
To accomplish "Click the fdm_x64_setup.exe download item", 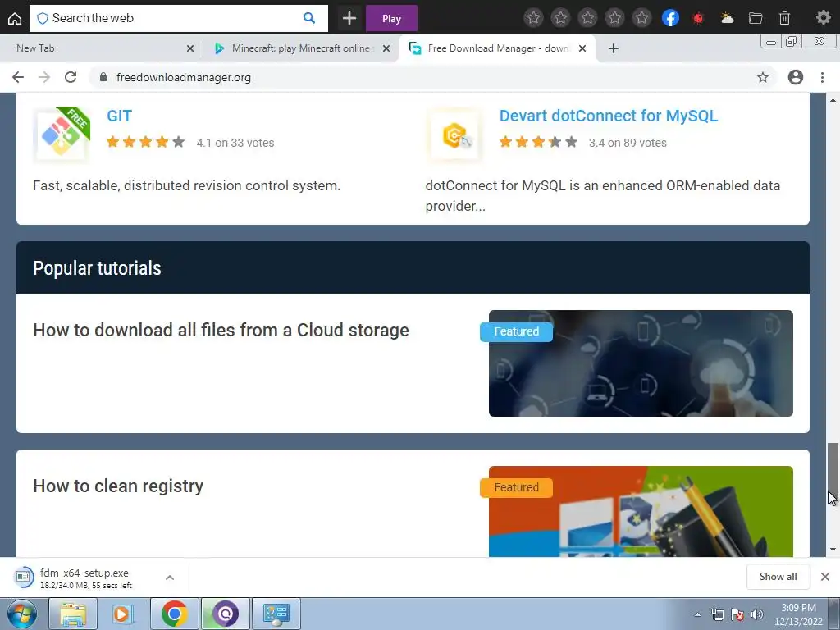I will (85, 578).
